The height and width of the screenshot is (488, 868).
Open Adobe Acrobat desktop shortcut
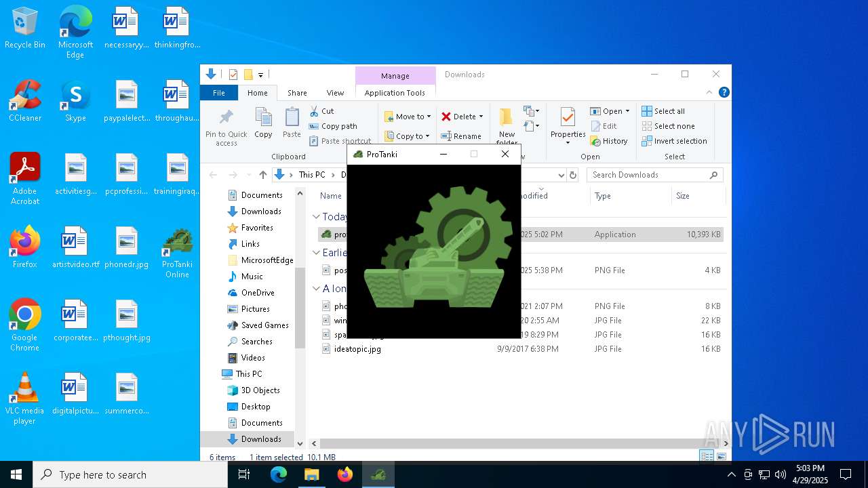[25, 179]
